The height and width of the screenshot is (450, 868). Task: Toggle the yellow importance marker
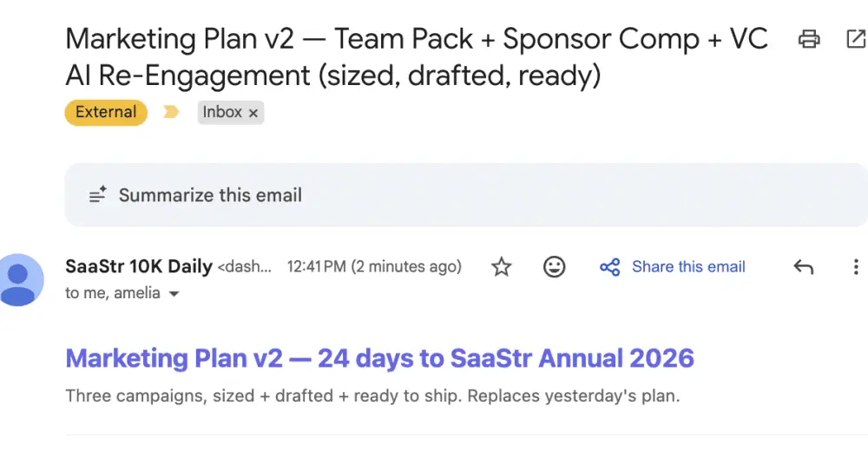pyautogui.click(x=171, y=112)
